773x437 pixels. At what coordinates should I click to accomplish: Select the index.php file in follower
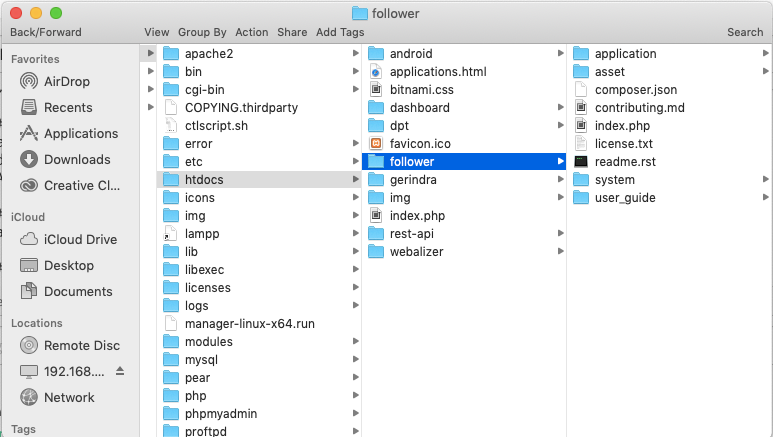669,125
